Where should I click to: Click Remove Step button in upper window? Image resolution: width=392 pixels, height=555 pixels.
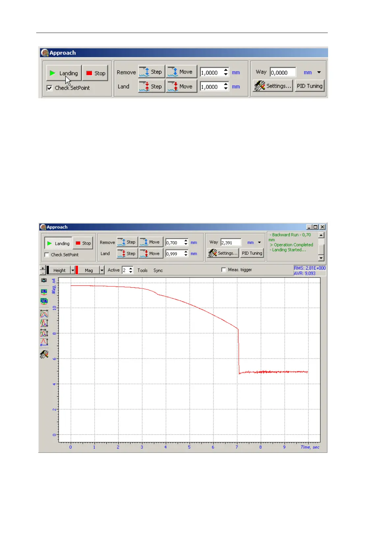[x=151, y=72]
